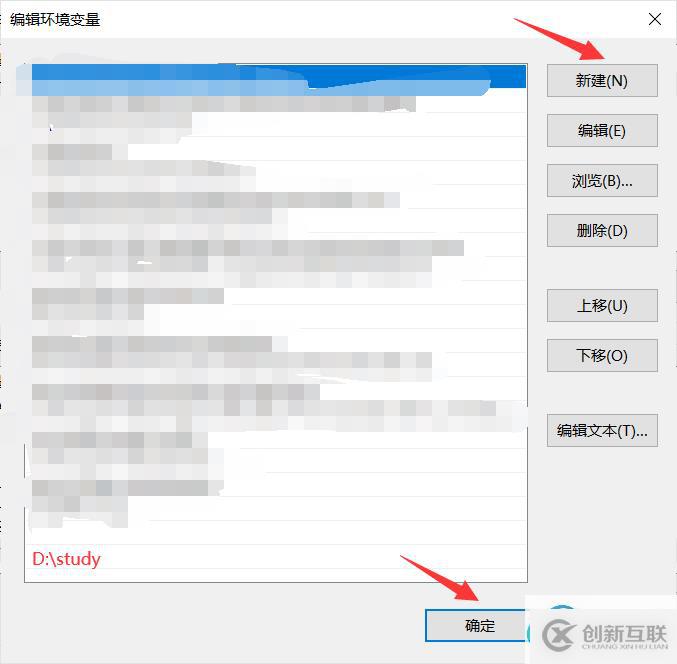Remove the entry with 删除(D)
Screen dimensions: 677x664
click(602, 231)
